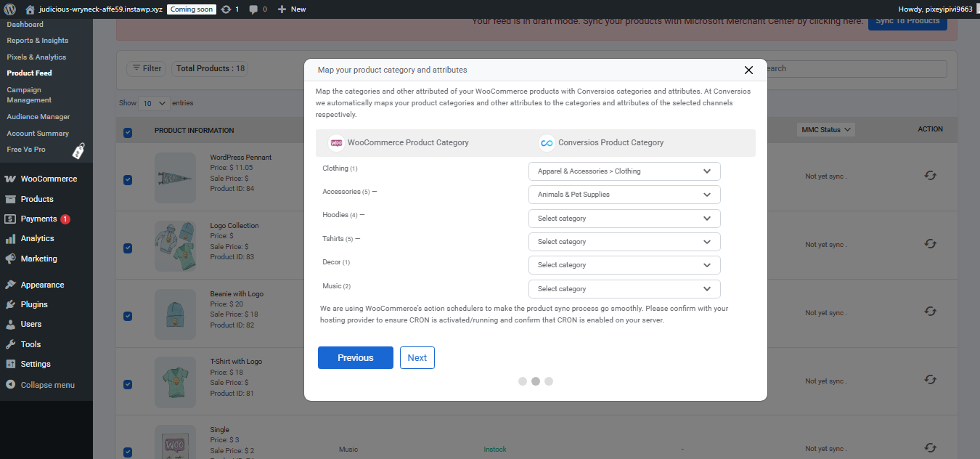Open the Hoodies Select category dropdown

click(x=624, y=219)
